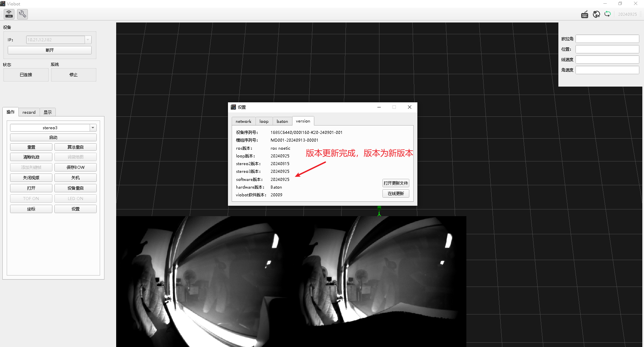Click the 关闭视频 button

(31, 178)
